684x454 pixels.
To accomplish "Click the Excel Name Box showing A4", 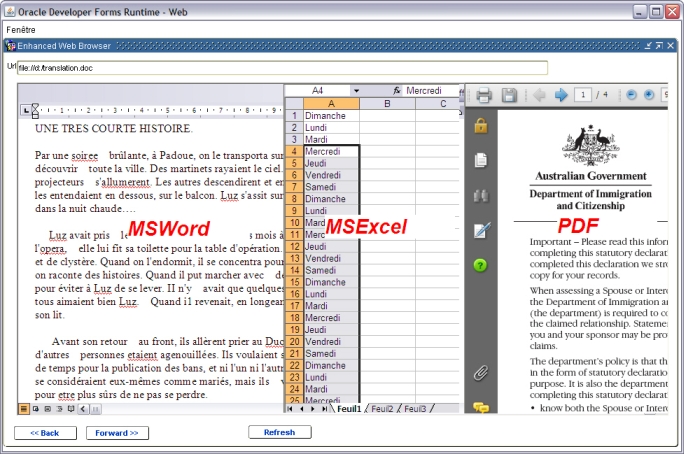I will coord(318,91).
